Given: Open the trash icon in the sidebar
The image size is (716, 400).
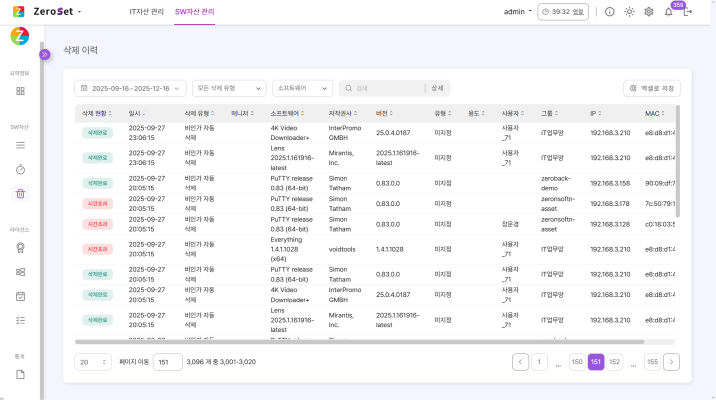Looking at the screenshot, I should (x=20, y=193).
